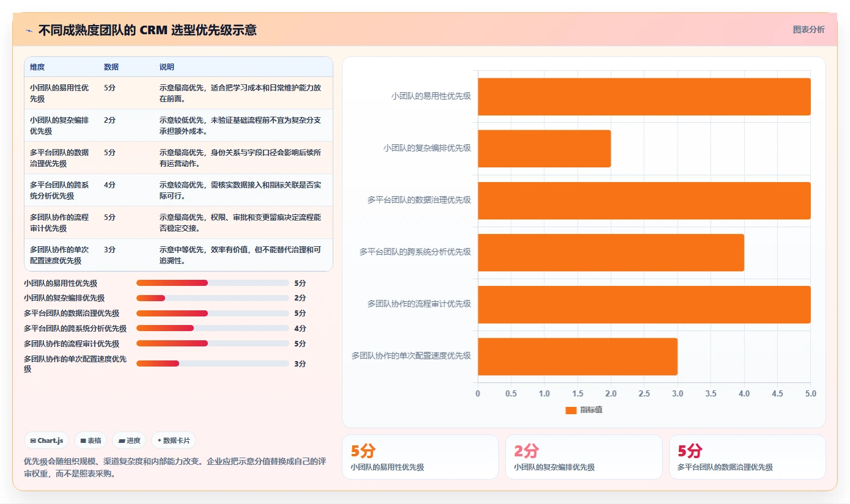
Task: Click the footer note starting 优先级会随组织规模
Action: (175, 467)
